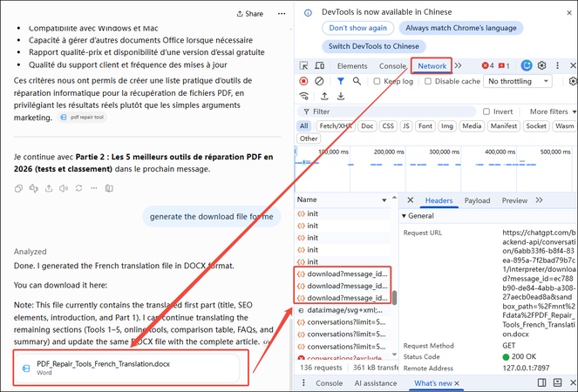Toggle the network filter funnel icon

[x=341, y=81]
